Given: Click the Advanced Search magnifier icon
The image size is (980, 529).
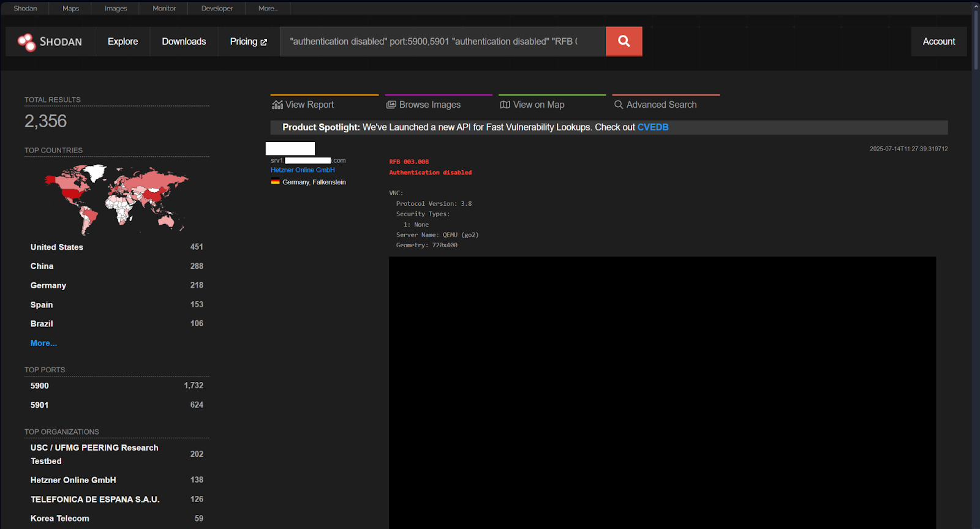Looking at the screenshot, I should [619, 105].
